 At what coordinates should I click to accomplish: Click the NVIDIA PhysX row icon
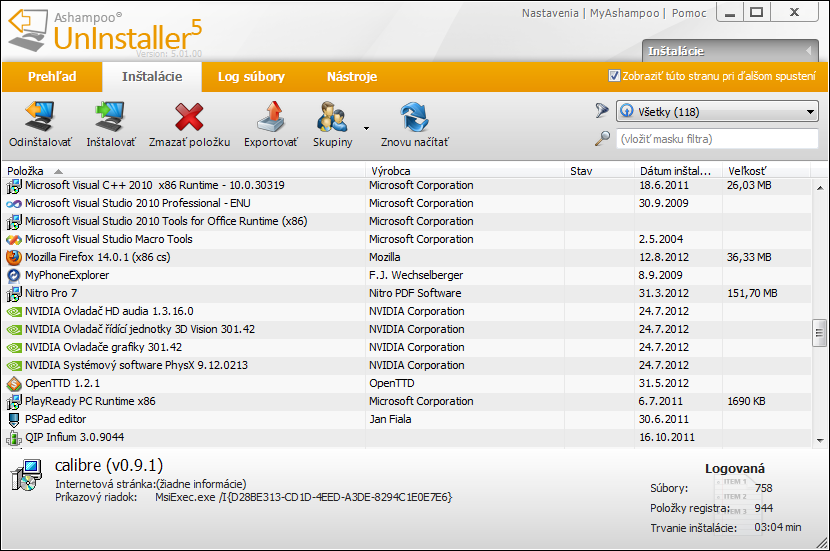click(14, 366)
